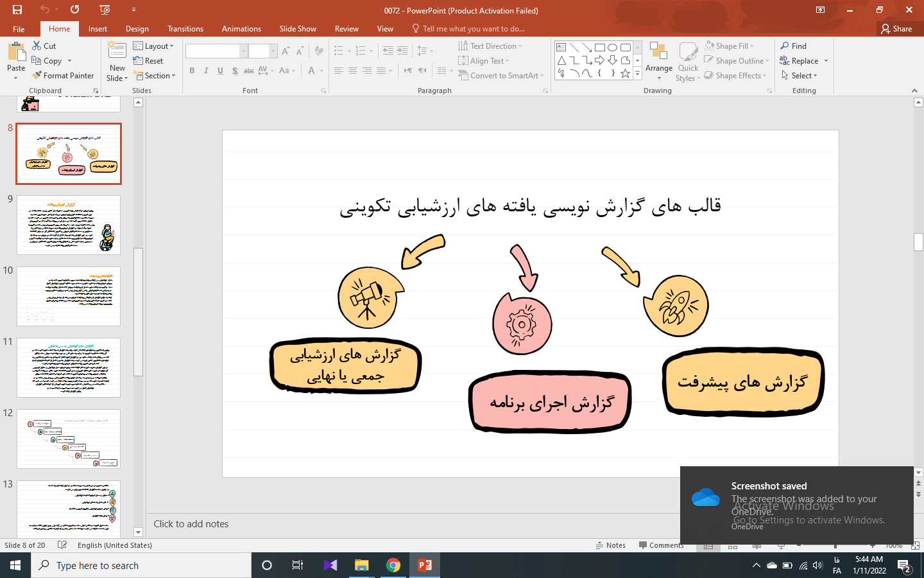924x578 pixels.
Task: Open the Section dropdown menu
Action: [155, 76]
